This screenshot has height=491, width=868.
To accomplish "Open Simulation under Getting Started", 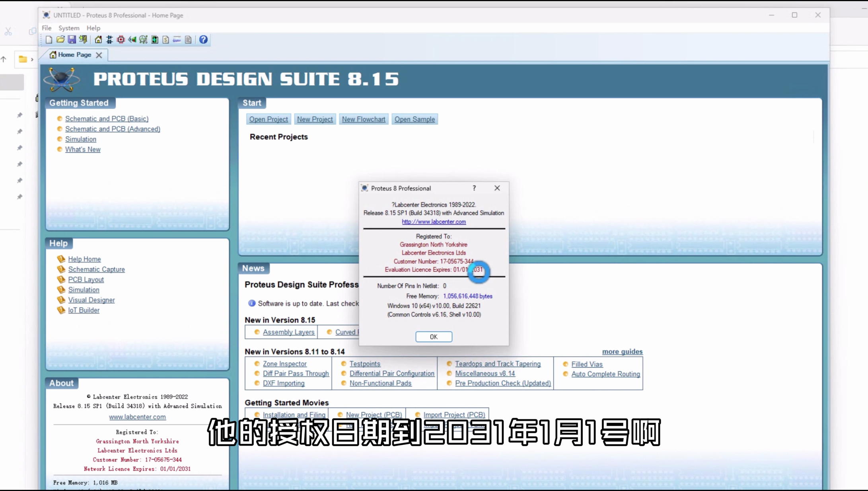I will [x=81, y=139].
